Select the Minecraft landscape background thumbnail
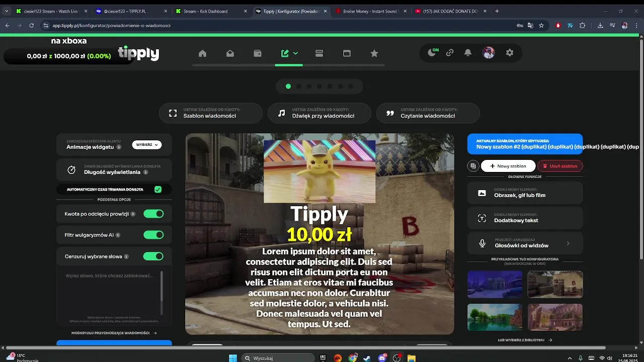 [495, 317]
